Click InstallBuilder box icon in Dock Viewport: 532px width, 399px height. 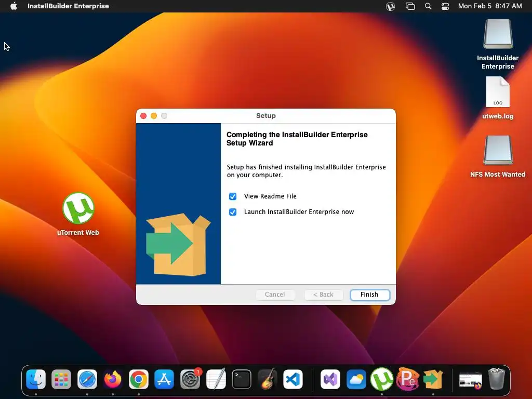433,379
